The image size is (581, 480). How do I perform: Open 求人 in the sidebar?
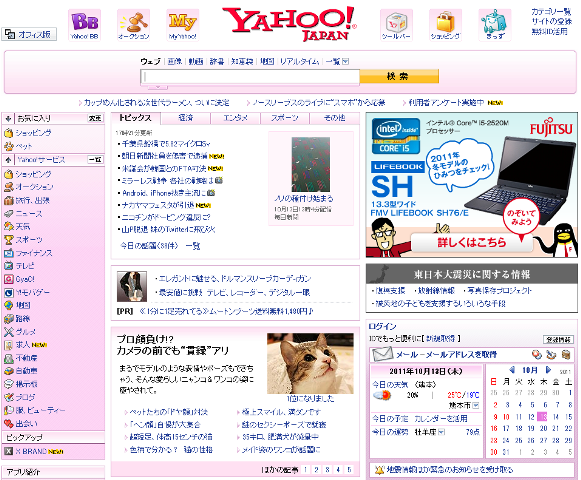[23, 344]
